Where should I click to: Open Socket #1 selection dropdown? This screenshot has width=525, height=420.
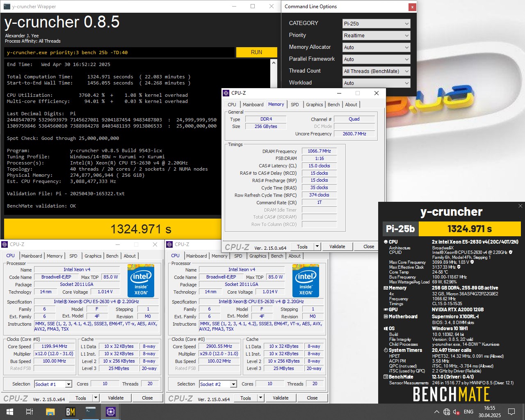pos(53,384)
